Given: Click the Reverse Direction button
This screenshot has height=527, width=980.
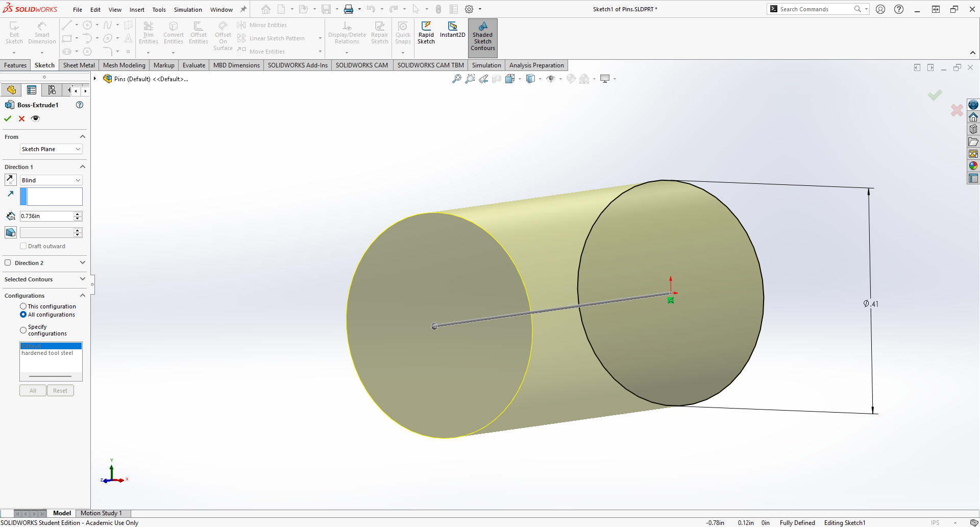Looking at the screenshot, I should click(x=10, y=180).
